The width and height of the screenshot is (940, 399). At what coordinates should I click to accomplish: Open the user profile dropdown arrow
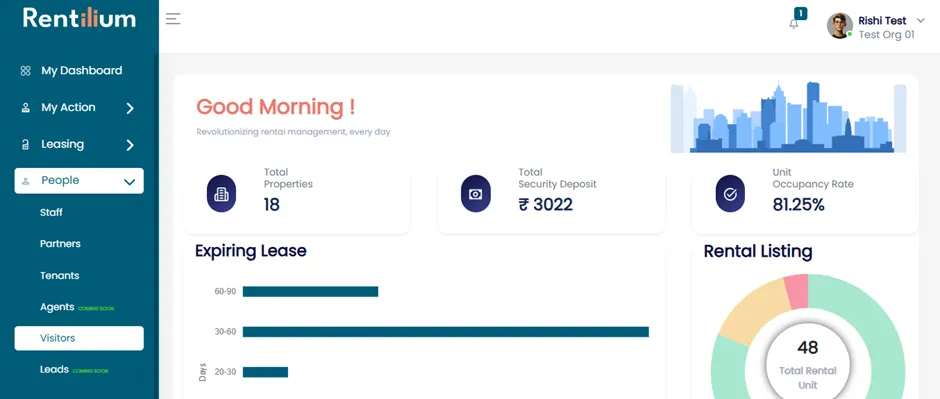pyautogui.click(x=921, y=20)
